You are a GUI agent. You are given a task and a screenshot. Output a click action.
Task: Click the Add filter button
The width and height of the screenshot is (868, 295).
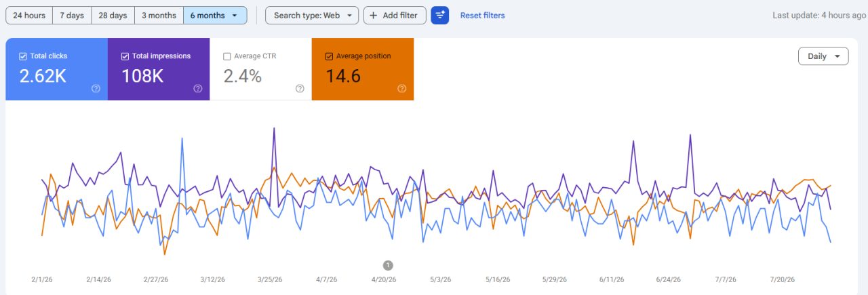(395, 15)
